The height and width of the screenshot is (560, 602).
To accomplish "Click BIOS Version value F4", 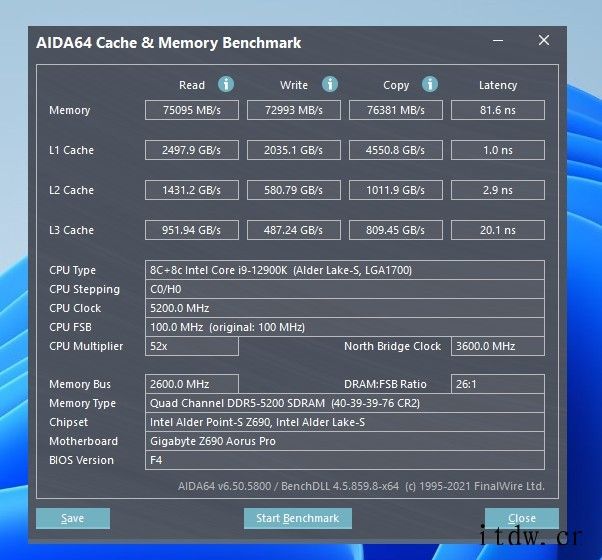I will point(345,460).
